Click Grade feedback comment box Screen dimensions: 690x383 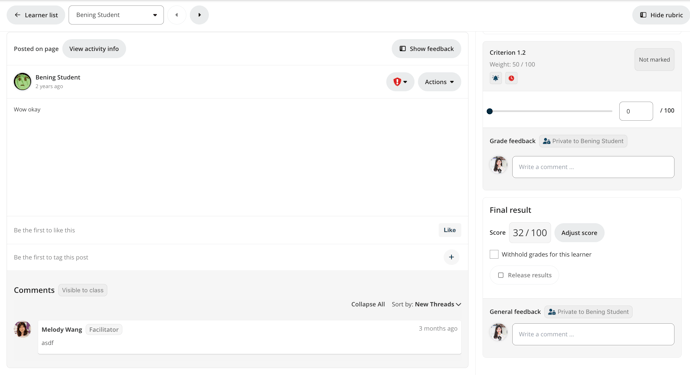(x=593, y=167)
